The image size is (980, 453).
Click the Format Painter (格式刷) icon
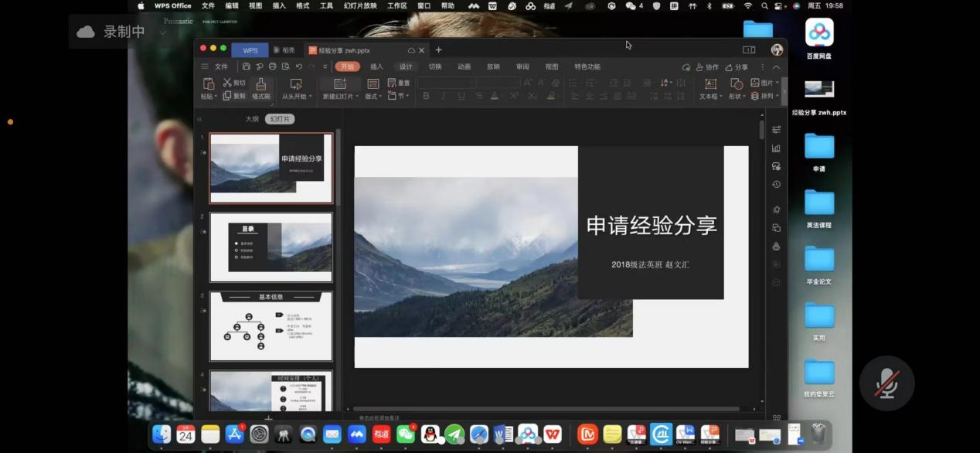pos(260,84)
